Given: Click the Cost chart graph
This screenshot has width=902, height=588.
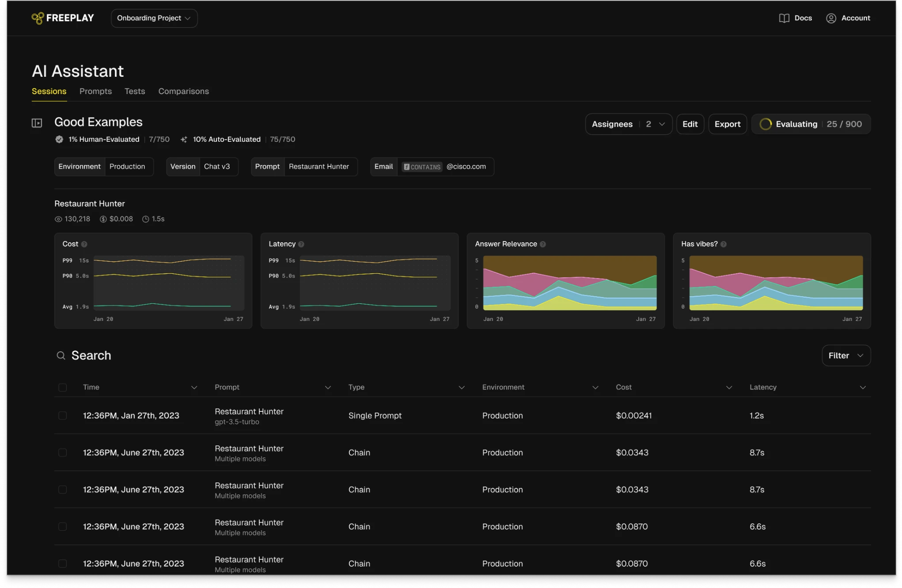Looking at the screenshot, I should pyautogui.click(x=169, y=283).
